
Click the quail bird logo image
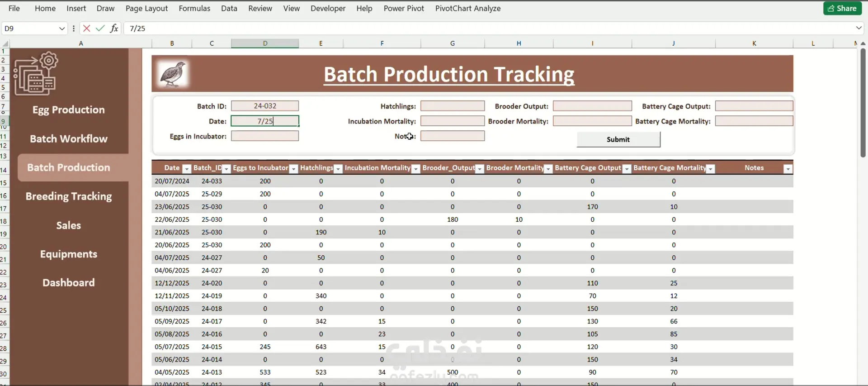coord(172,74)
